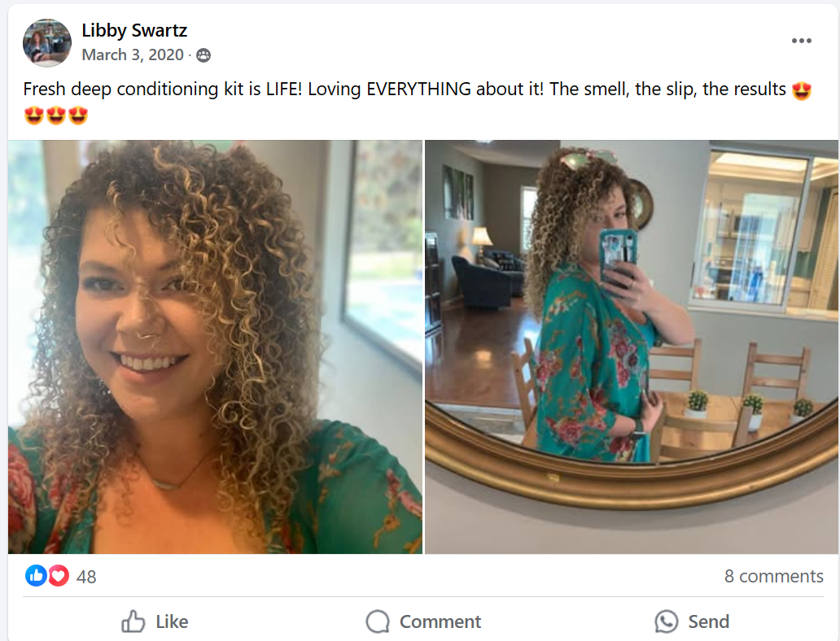Viewport: 840px width, 641px height.
Task: Open the three-dot post options menu
Action: (x=801, y=41)
